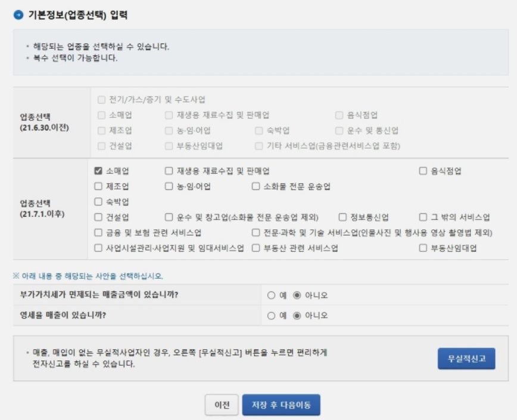
Task: Select 예 for 부가가치세가 면제되는 매출금액
Action: point(272,295)
